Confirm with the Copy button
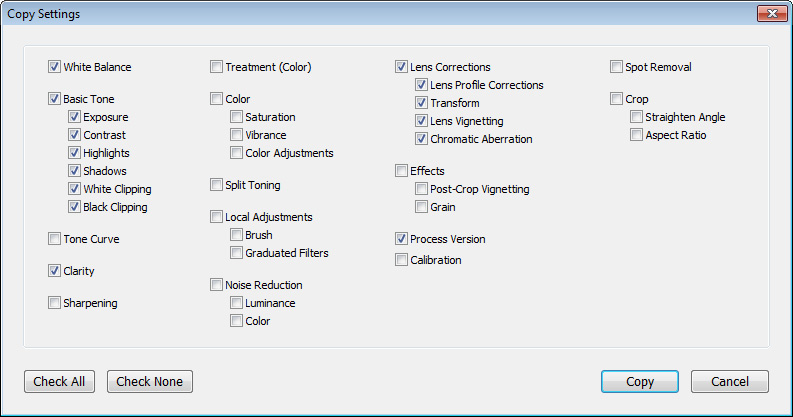The width and height of the screenshot is (793, 417). (640, 382)
